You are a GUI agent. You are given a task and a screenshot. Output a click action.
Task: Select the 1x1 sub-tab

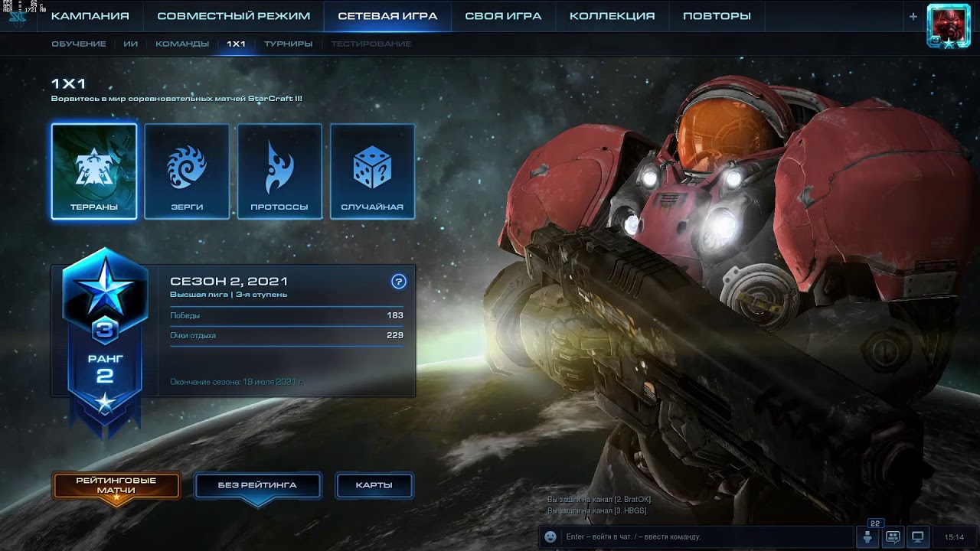click(237, 44)
